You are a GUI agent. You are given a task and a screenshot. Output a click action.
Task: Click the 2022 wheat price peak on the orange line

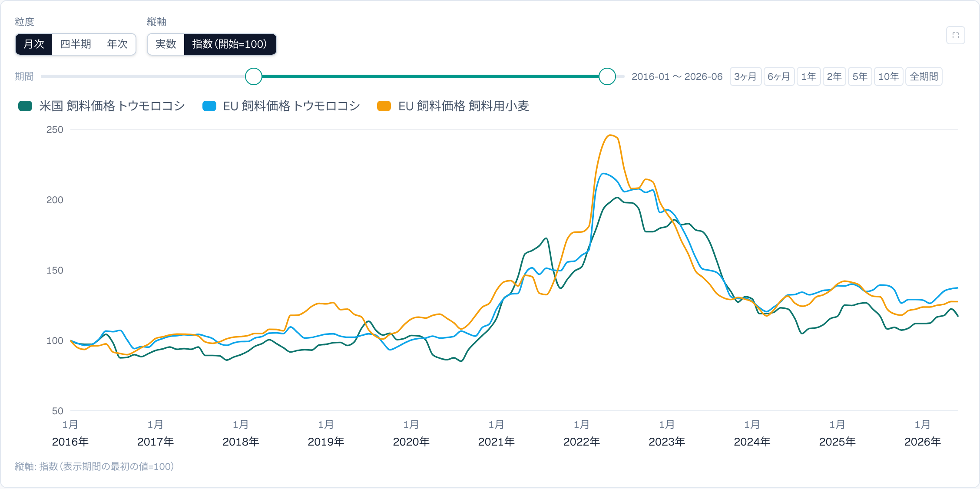[611, 135]
